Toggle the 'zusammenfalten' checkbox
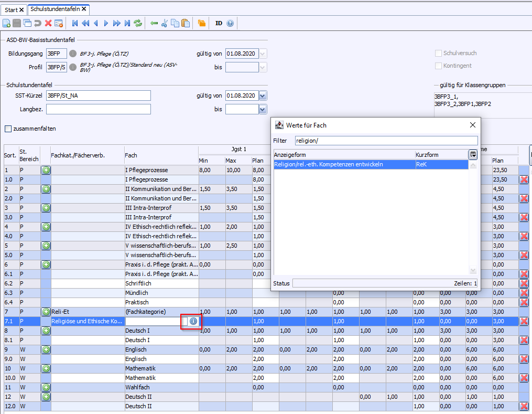The image size is (532, 414). pos(8,129)
